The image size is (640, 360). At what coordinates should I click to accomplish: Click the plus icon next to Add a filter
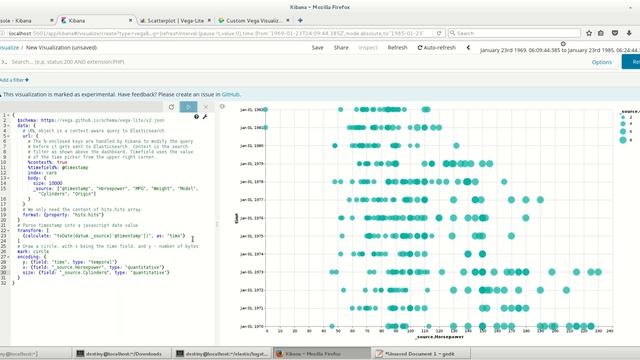(27, 80)
